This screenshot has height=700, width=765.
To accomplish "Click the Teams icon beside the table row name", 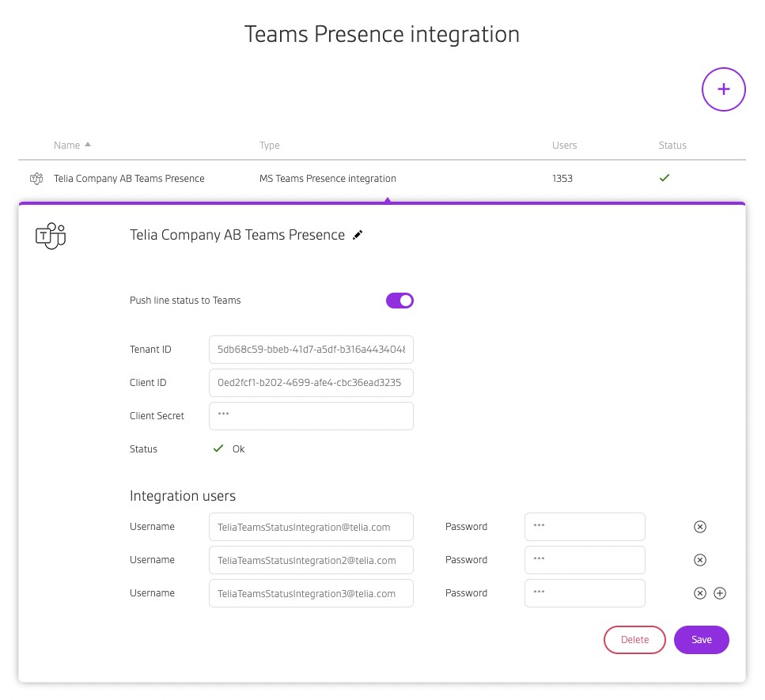I will 36,179.
